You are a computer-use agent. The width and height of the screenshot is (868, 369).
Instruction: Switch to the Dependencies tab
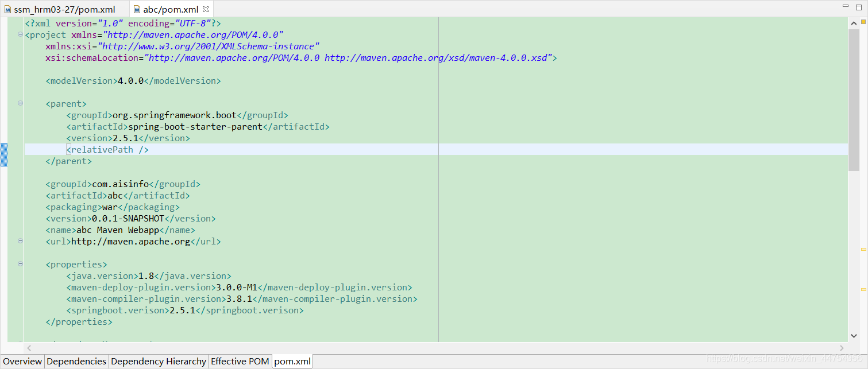coord(76,362)
